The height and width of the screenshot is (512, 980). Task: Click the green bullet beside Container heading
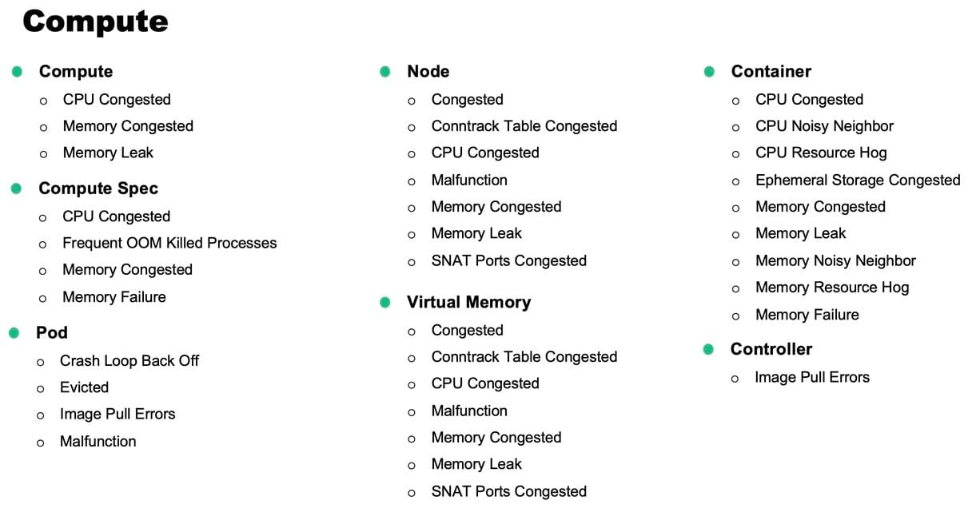tap(709, 72)
